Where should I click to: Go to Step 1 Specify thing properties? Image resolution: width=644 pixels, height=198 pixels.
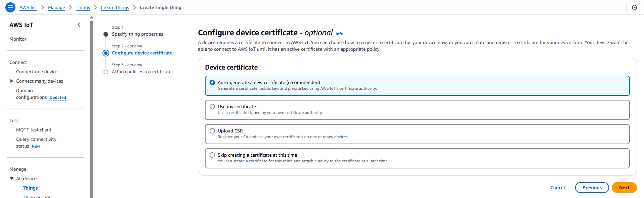(x=137, y=34)
